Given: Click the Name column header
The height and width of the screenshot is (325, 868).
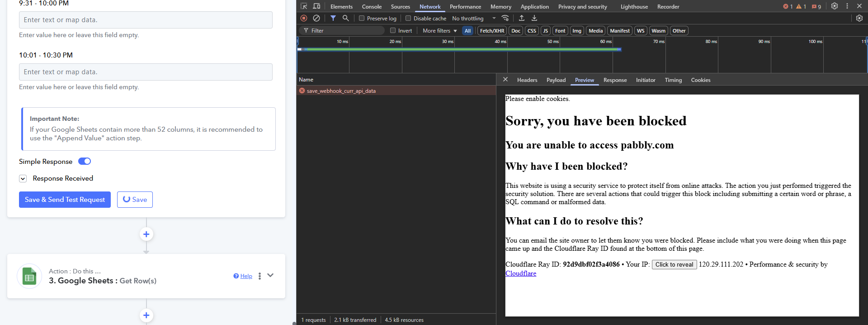Looking at the screenshot, I should click(x=396, y=79).
